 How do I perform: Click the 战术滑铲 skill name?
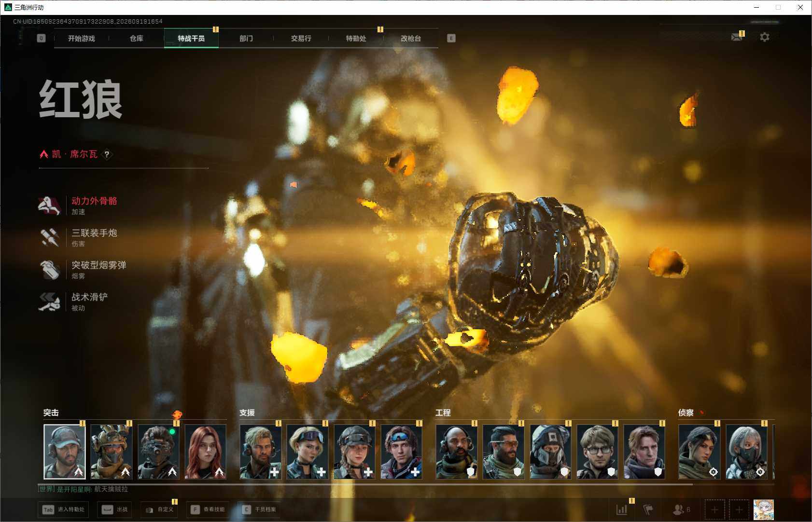click(x=90, y=297)
